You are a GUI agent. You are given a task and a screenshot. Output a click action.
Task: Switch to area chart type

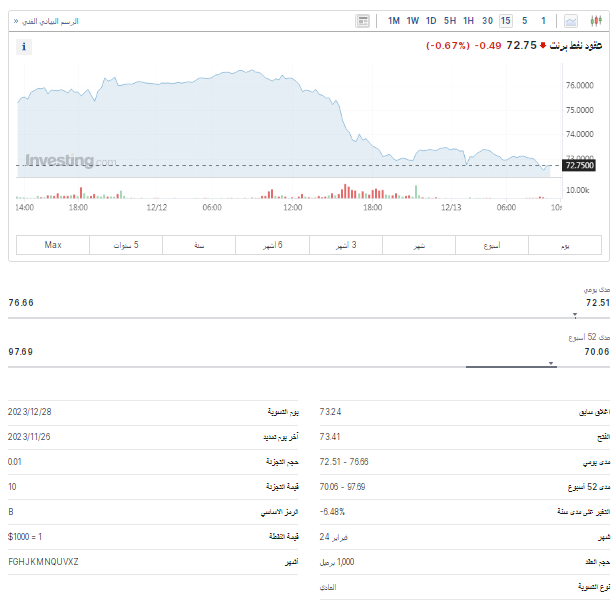tap(571, 21)
